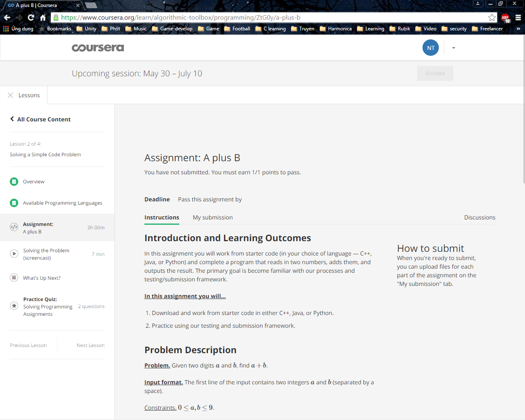Go back to All Course Content
Screen dimensions: 525x420
(x=40, y=119)
